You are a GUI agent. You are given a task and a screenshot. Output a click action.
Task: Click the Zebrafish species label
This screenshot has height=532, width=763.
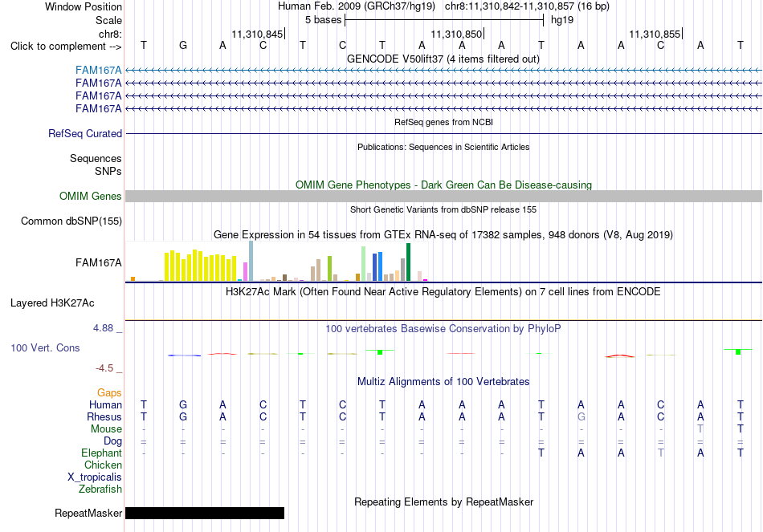coord(100,489)
